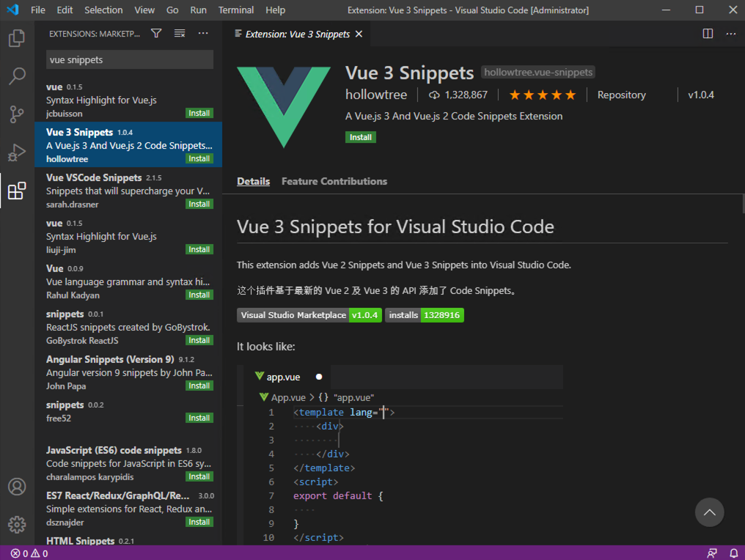
Task: Close the Vue 3 Snippets extension tab
Action: pyautogui.click(x=359, y=34)
